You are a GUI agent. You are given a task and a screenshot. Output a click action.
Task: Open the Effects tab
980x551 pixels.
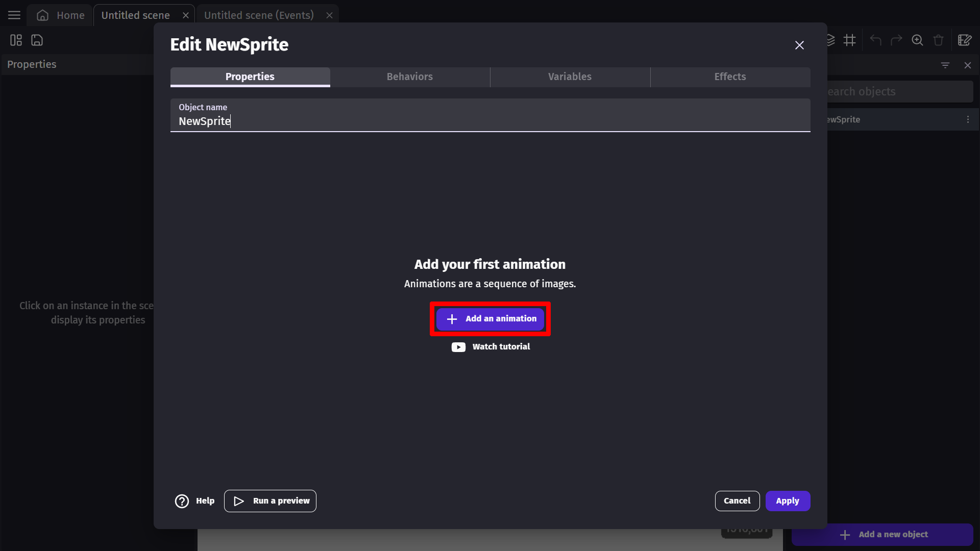[730, 77]
